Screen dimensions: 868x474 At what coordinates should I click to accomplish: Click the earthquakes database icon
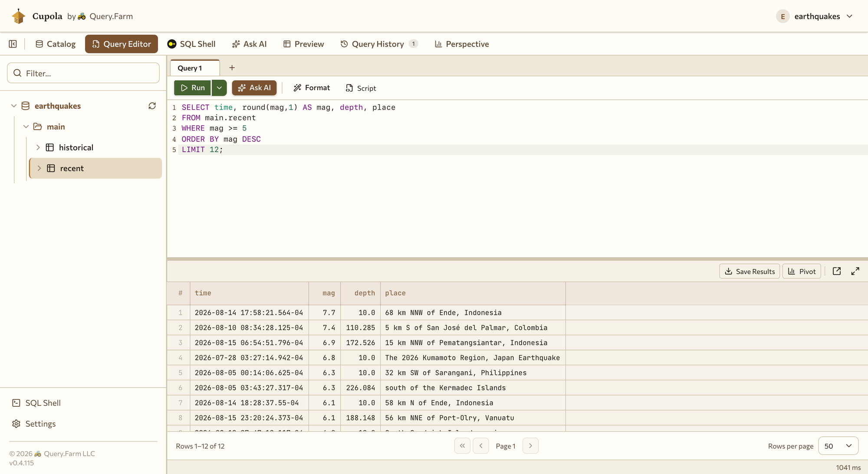26,106
